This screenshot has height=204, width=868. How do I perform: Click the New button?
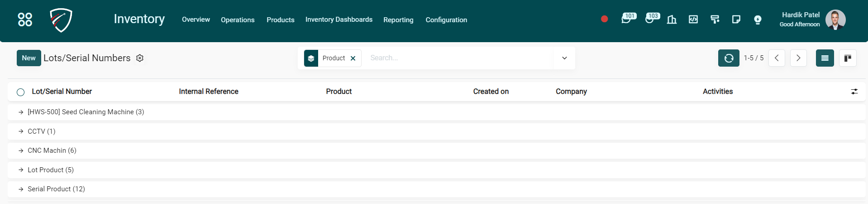tap(29, 58)
